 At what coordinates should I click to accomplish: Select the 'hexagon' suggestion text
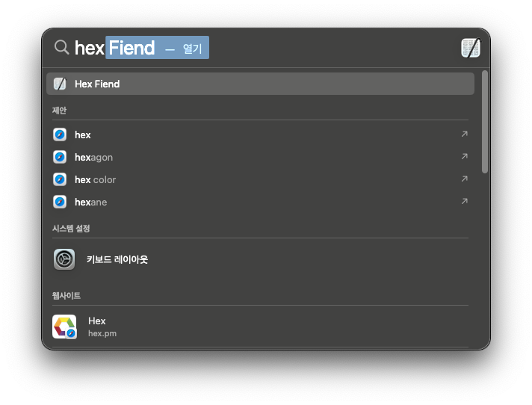pos(94,157)
